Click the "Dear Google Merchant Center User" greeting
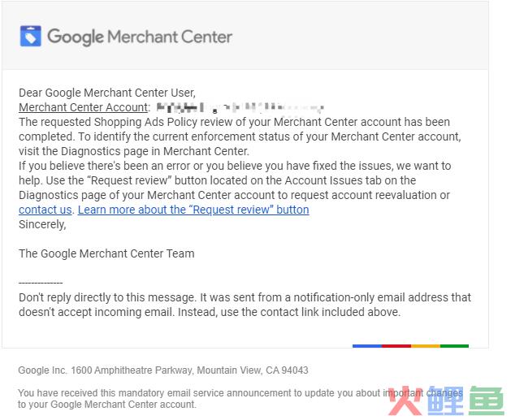Screen dimensions: 524x420 pos(107,93)
